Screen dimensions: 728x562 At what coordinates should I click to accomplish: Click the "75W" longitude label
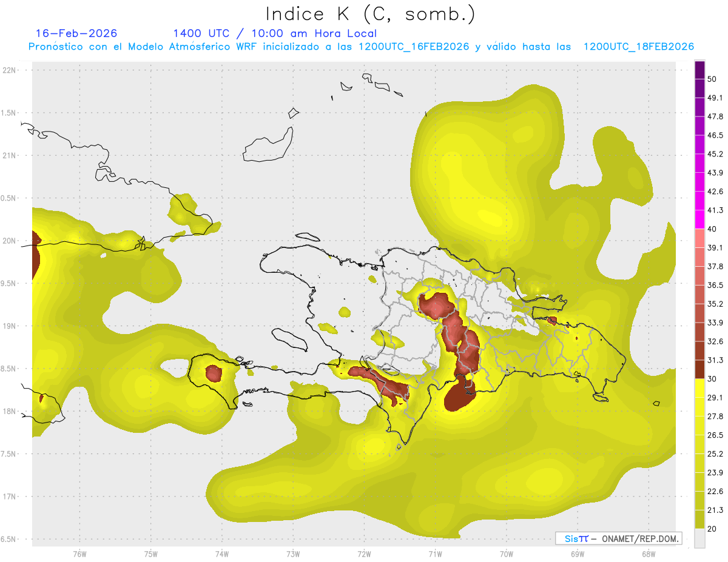[150, 554]
